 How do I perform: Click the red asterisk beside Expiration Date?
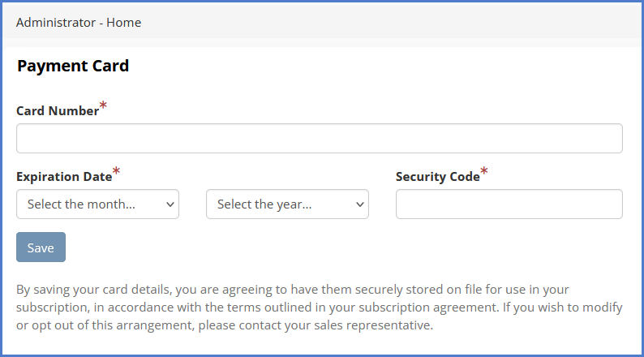116,171
